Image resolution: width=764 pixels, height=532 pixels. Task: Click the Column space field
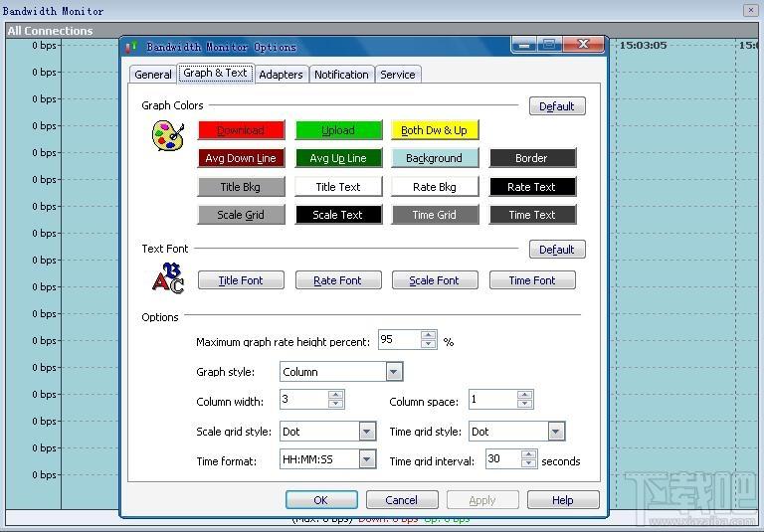click(x=492, y=400)
